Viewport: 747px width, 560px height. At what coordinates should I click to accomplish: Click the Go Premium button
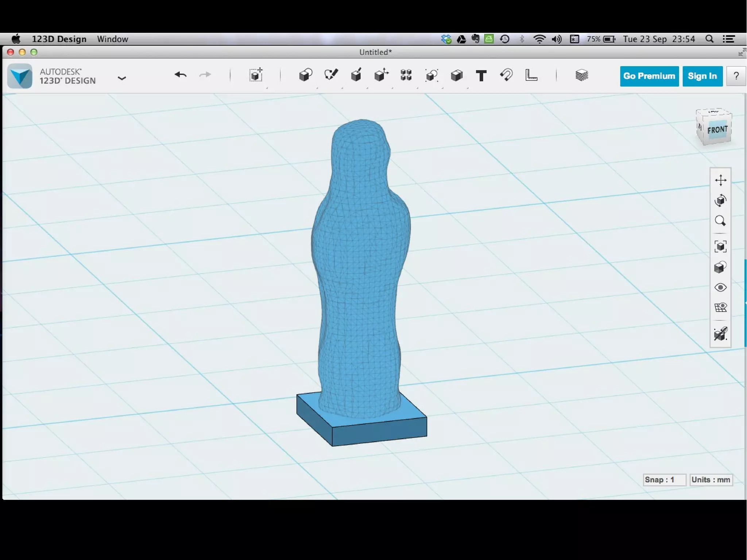point(649,76)
